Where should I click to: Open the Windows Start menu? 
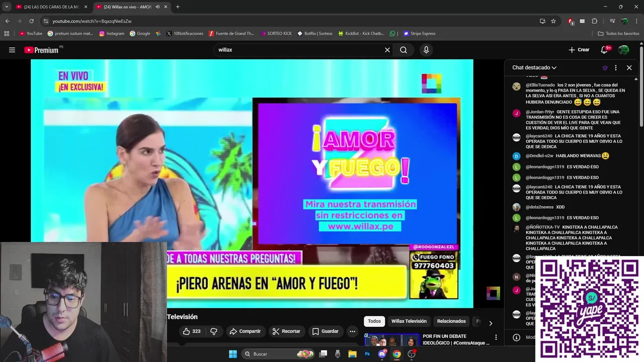(232, 354)
